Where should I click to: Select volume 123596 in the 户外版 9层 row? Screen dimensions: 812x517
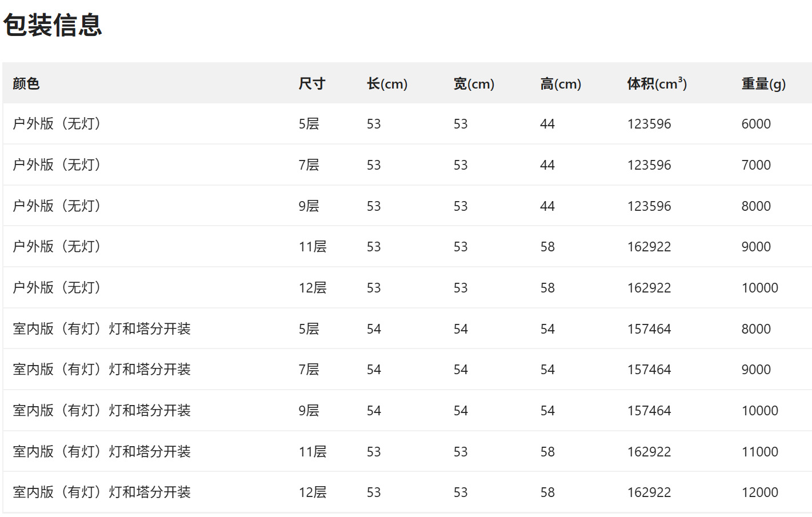pyautogui.click(x=649, y=206)
